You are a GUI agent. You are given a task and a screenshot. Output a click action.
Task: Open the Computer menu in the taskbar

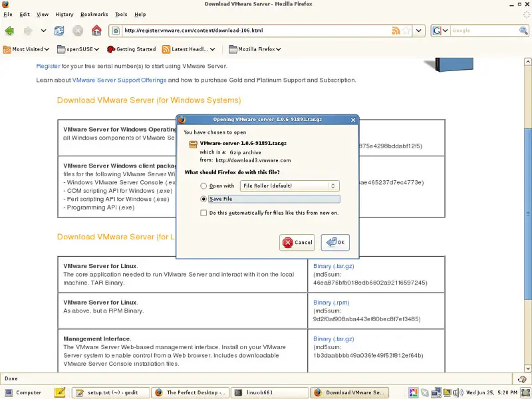pyautogui.click(x=23, y=392)
